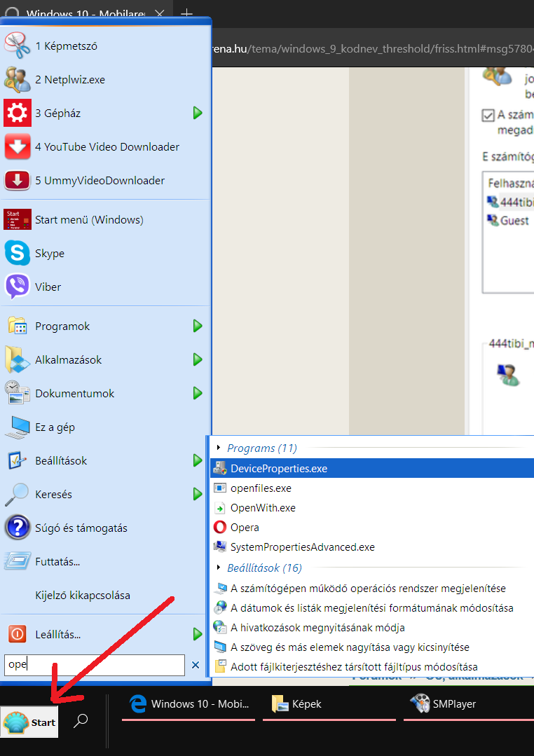Expand the Keresés submenu arrow

tap(198, 494)
